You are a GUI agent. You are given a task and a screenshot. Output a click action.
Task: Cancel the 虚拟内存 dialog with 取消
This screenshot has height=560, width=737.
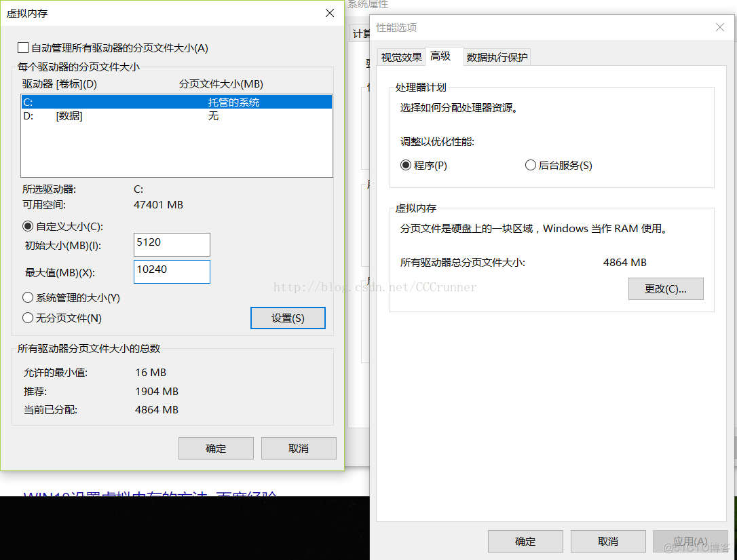[299, 449]
